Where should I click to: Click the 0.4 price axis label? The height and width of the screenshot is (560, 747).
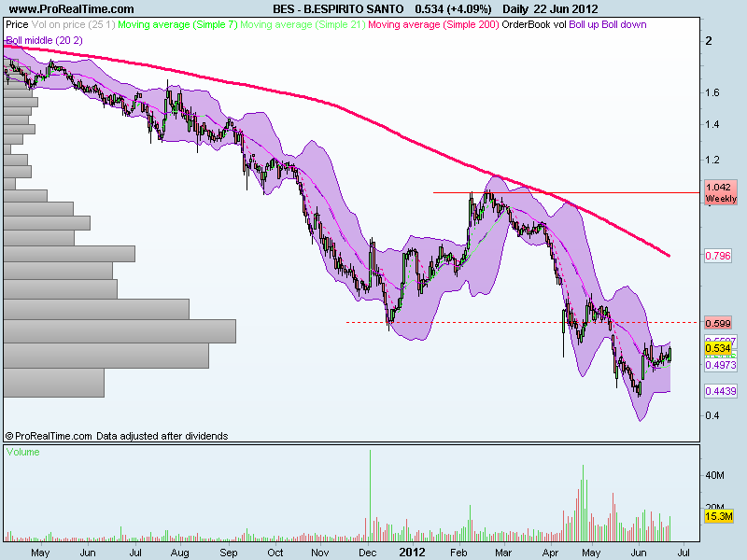pos(712,415)
